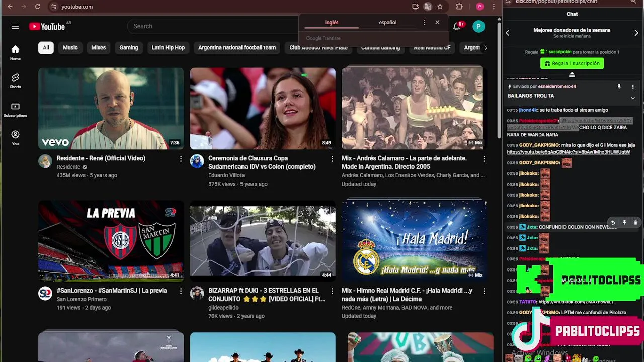
Task: Open the Cast media icon in browser toolbar
Action: (415, 7)
